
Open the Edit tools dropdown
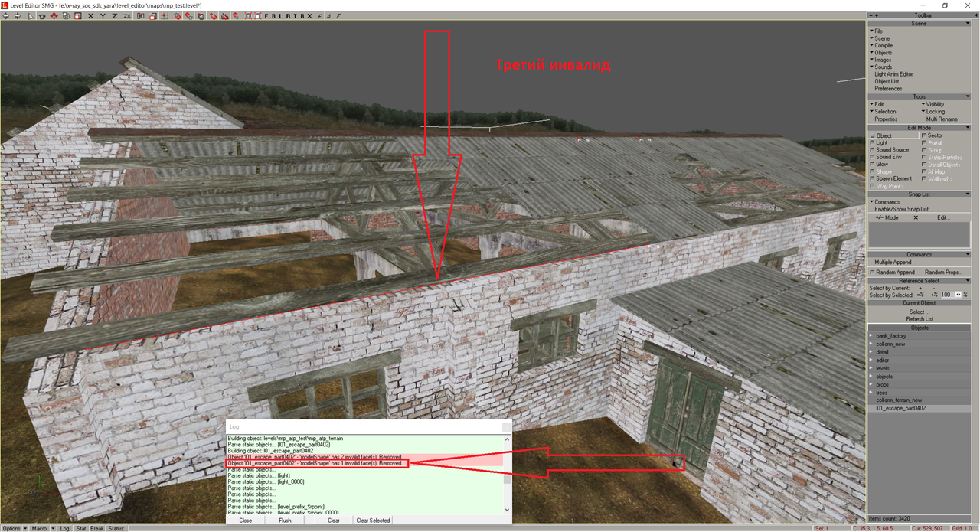[x=877, y=104]
